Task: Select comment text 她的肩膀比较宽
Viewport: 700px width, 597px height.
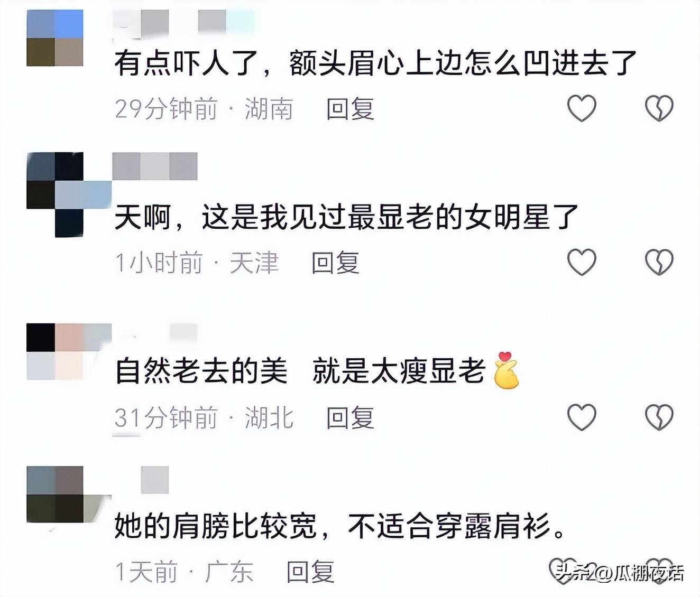Action: (215, 526)
